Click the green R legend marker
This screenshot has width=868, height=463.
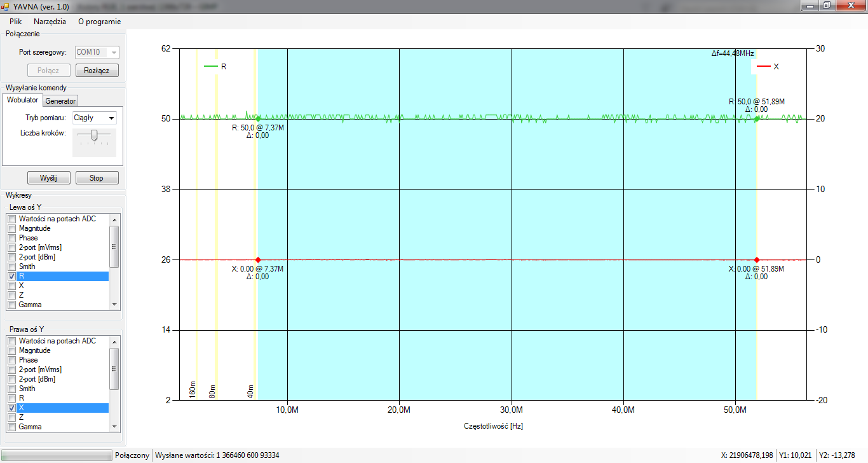pos(210,66)
